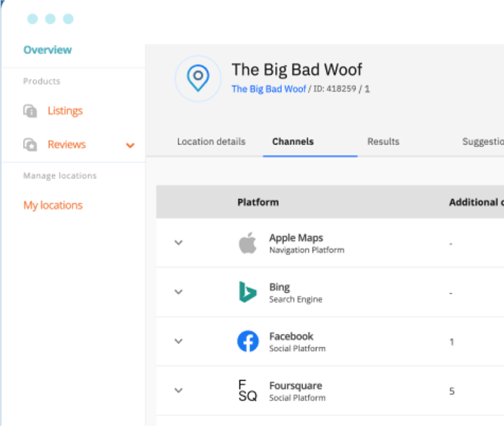Click the Apple Maps platform name

(x=296, y=238)
